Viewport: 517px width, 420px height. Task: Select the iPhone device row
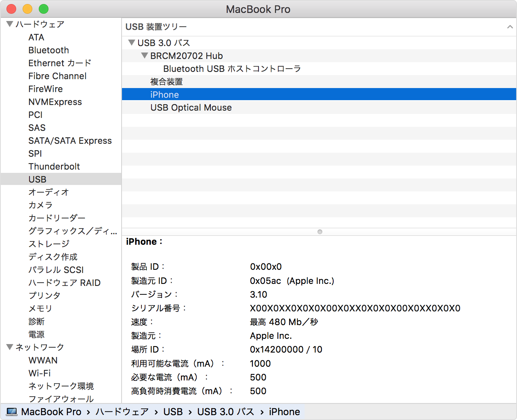[319, 94]
